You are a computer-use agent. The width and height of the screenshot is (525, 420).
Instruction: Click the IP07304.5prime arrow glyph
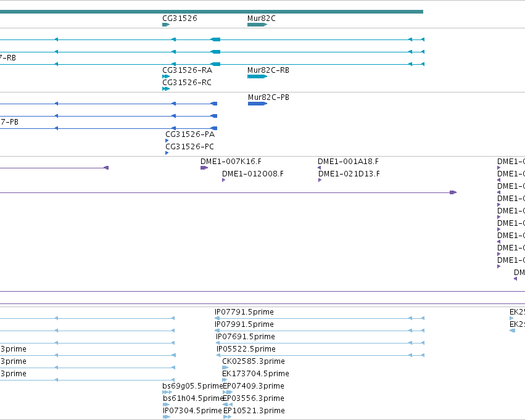[167, 418]
